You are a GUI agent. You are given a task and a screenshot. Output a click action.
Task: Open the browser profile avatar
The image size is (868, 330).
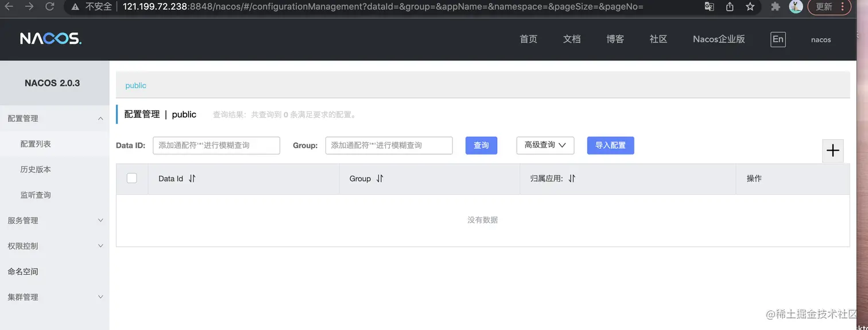pos(796,6)
